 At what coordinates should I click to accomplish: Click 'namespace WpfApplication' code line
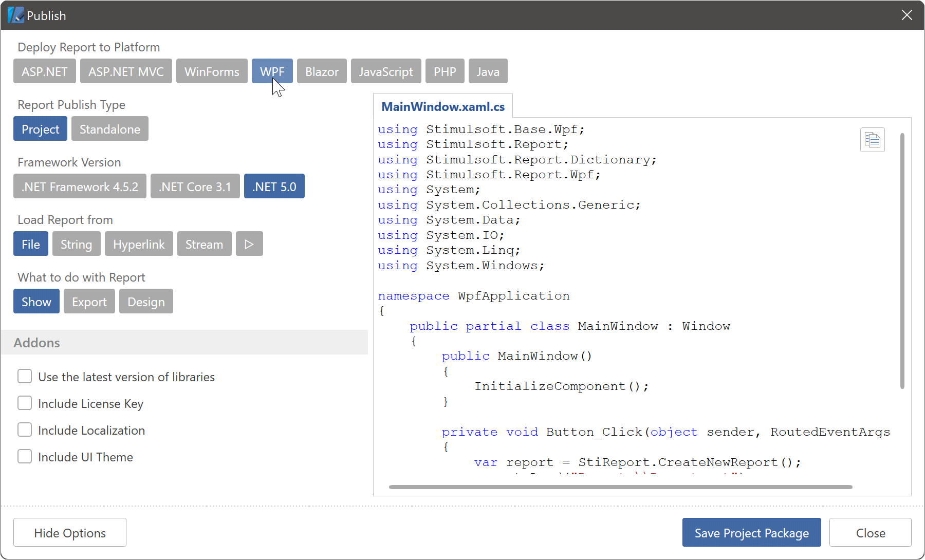[x=474, y=296]
